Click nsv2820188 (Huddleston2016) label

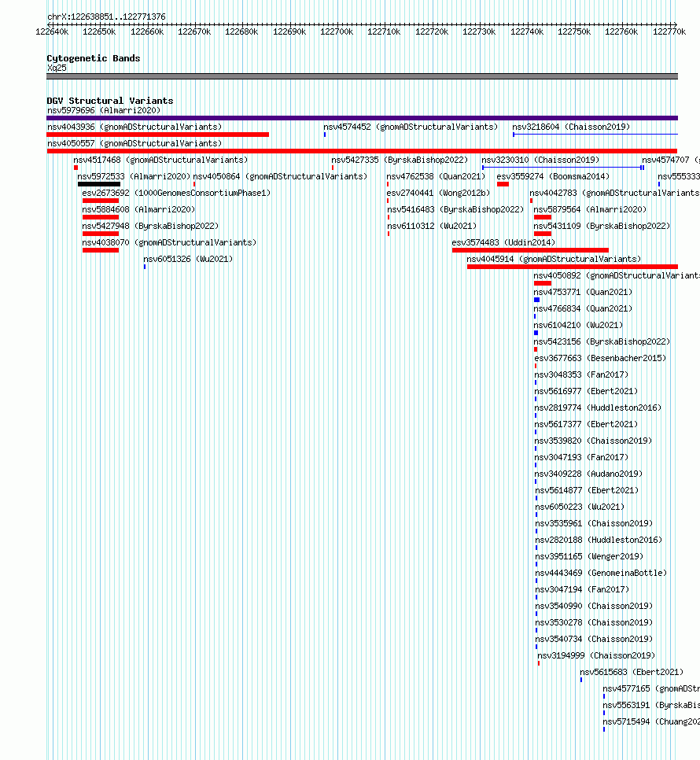599,539
